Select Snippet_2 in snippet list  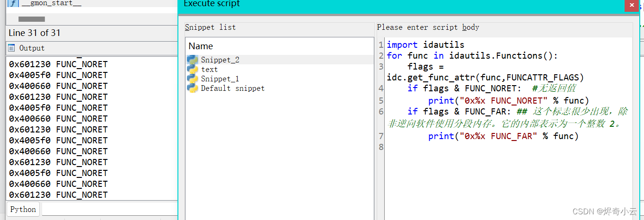220,60
